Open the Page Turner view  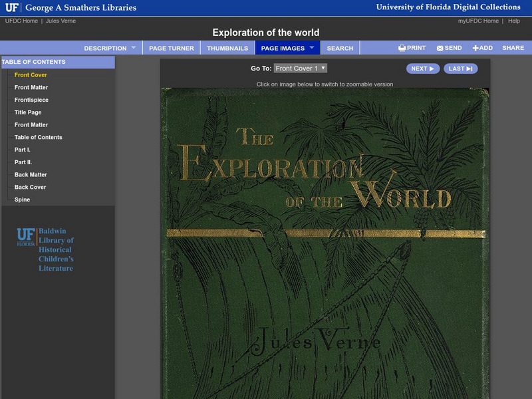(174, 47)
